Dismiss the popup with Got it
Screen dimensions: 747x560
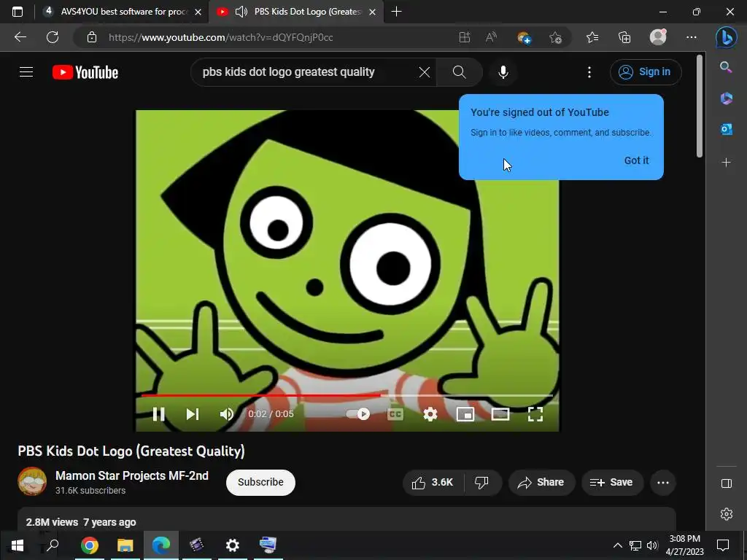[636, 160]
